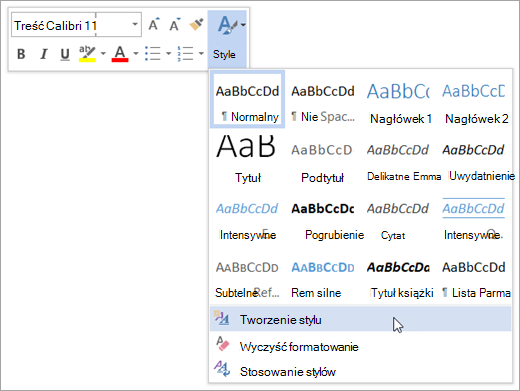Toggle Bold formatting

tap(21, 54)
